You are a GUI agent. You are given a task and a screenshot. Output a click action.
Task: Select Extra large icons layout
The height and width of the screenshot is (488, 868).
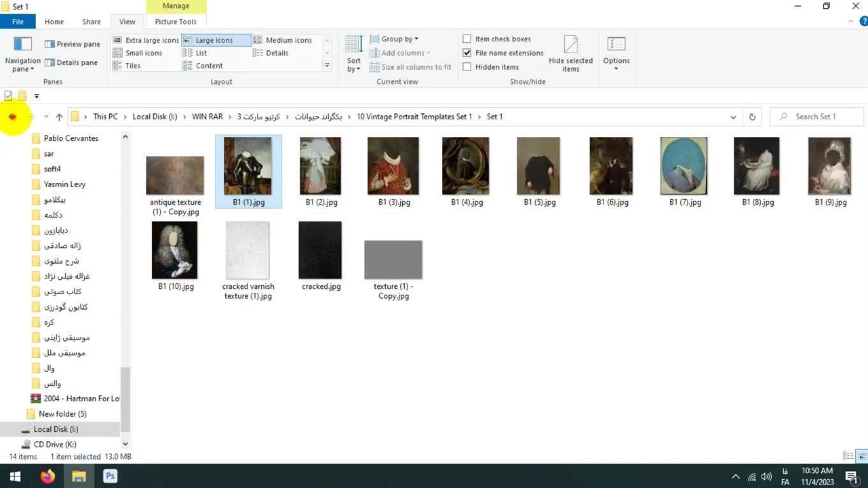click(x=146, y=40)
